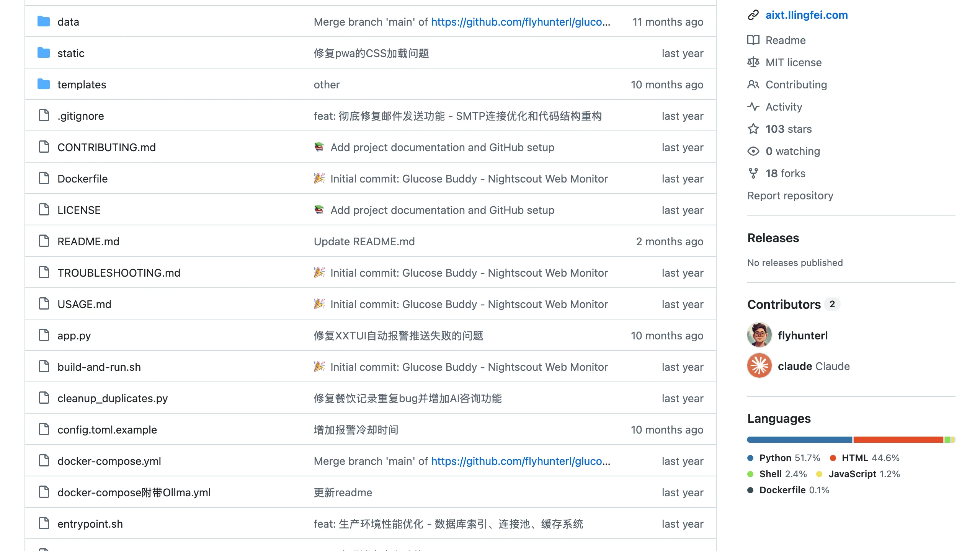
Task: Click the file icon beside .gitignore
Action: pos(44,116)
